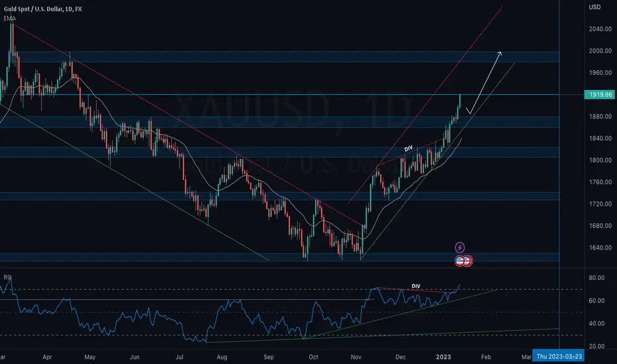Click the current price label 1919.86
Image resolution: width=617 pixels, height=364 pixels.
point(600,95)
